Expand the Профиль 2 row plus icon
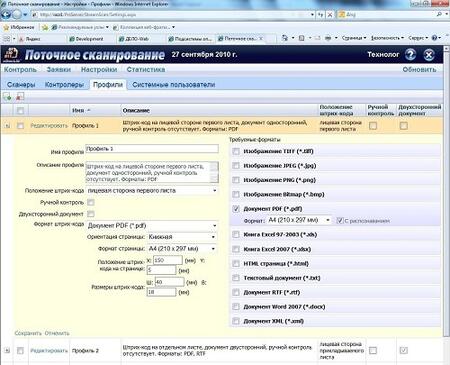Image resolution: width=450 pixels, height=365 pixels. [x=7, y=351]
